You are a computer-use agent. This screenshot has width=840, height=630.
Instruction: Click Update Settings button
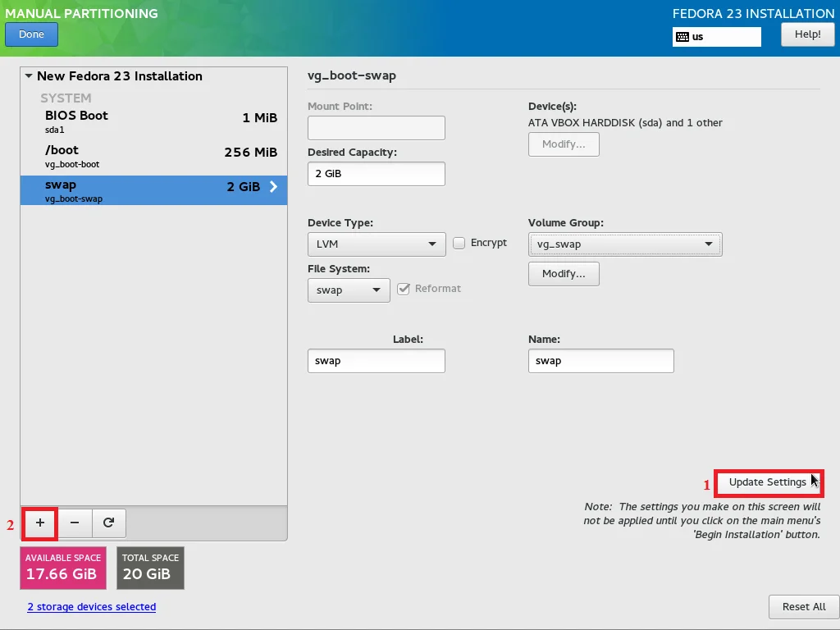(768, 482)
